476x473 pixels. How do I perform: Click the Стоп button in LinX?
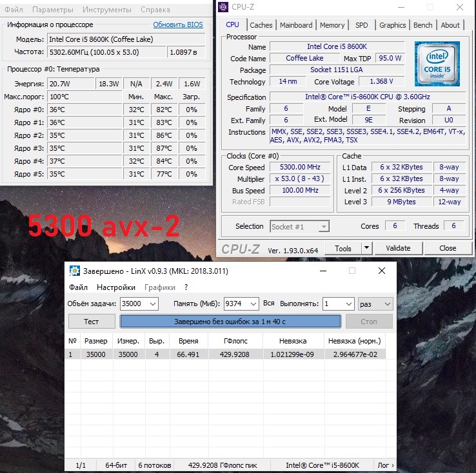click(x=369, y=322)
